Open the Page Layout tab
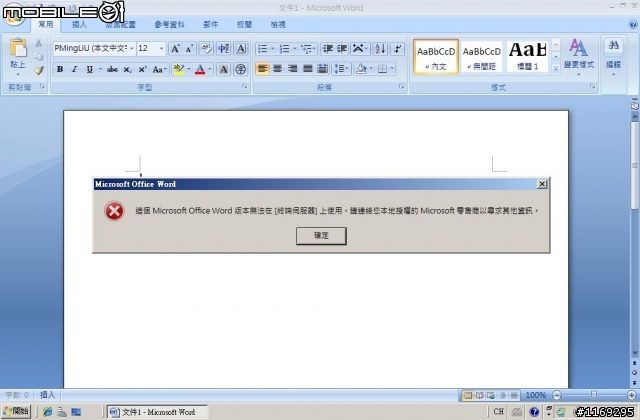 point(121,24)
